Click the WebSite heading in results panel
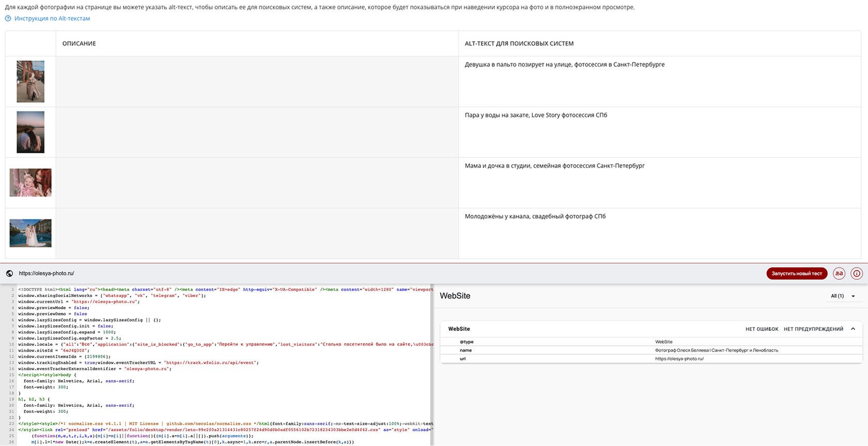Viewport: 868px width, 446px height. point(455,296)
